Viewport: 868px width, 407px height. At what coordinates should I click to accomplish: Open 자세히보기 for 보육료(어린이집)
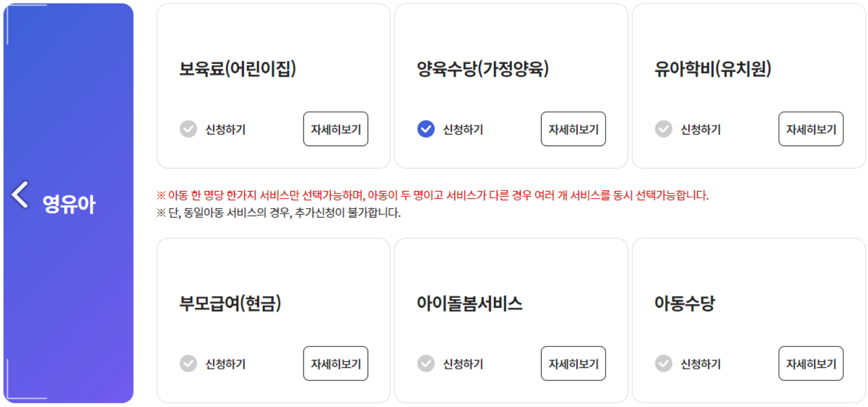point(335,129)
